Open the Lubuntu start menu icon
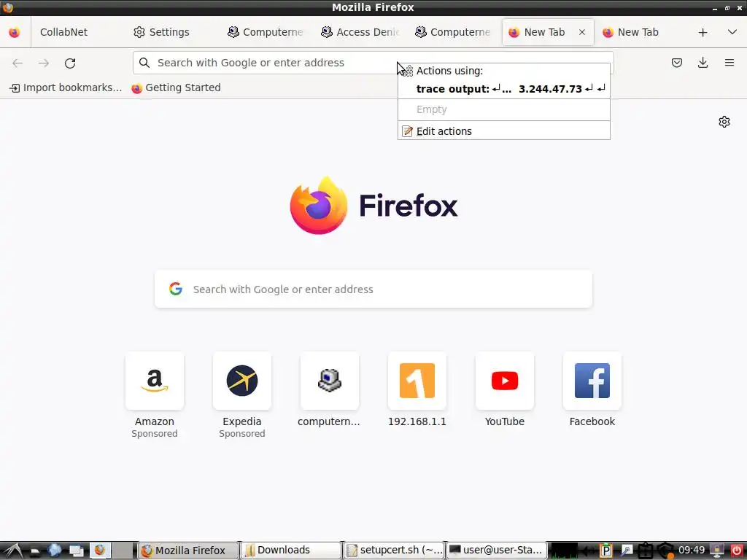The height and width of the screenshot is (560, 747). click(x=13, y=551)
